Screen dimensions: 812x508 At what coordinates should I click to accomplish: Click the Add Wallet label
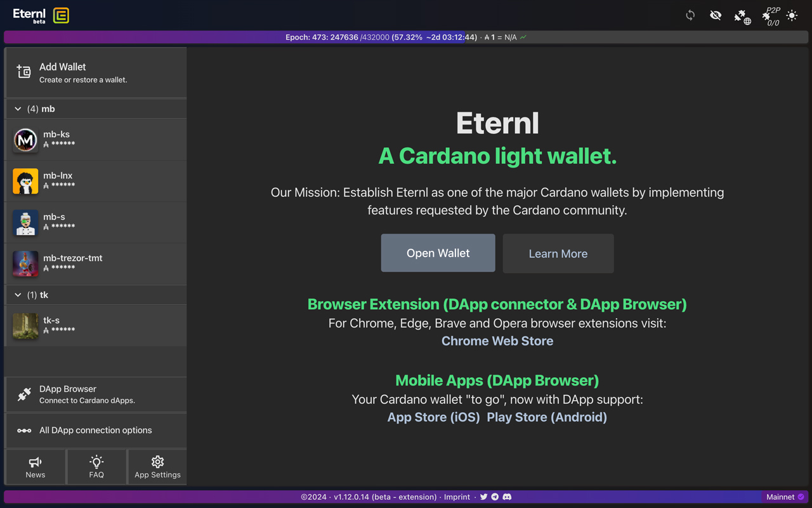[x=62, y=67]
